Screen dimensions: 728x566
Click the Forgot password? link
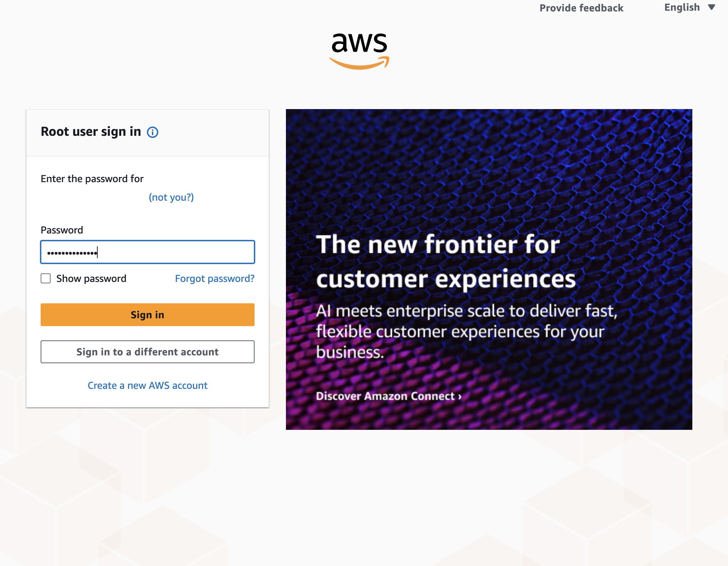215,278
